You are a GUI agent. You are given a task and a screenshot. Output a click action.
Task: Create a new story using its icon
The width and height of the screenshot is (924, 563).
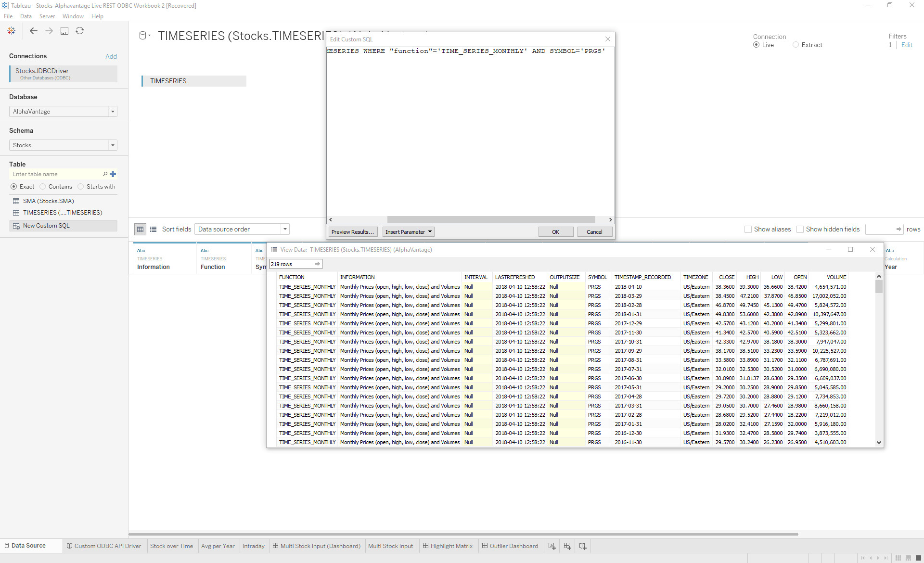(x=583, y=546)
